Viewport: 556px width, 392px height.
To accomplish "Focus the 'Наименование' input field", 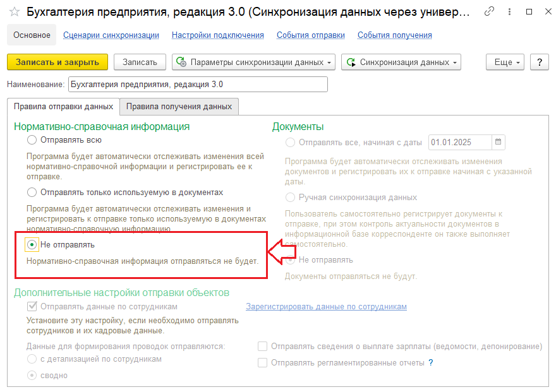I will pos(198,85).
